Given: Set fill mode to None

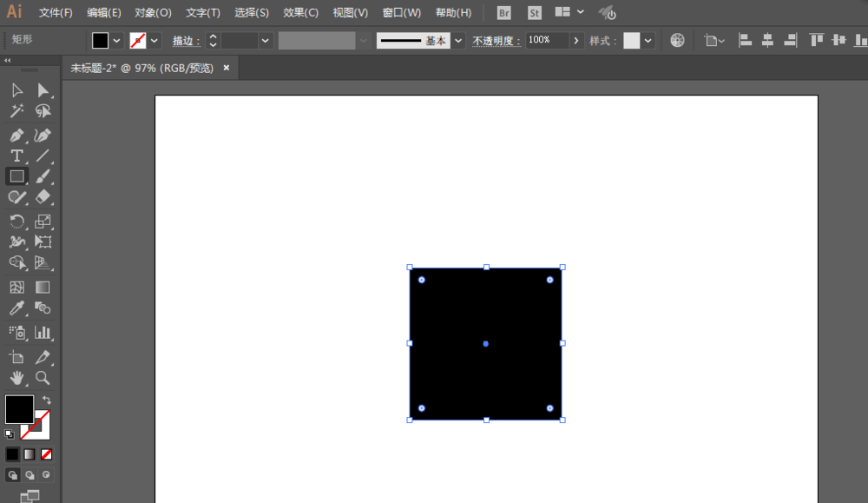Looking at the screenshot, I should pos(47,453).
